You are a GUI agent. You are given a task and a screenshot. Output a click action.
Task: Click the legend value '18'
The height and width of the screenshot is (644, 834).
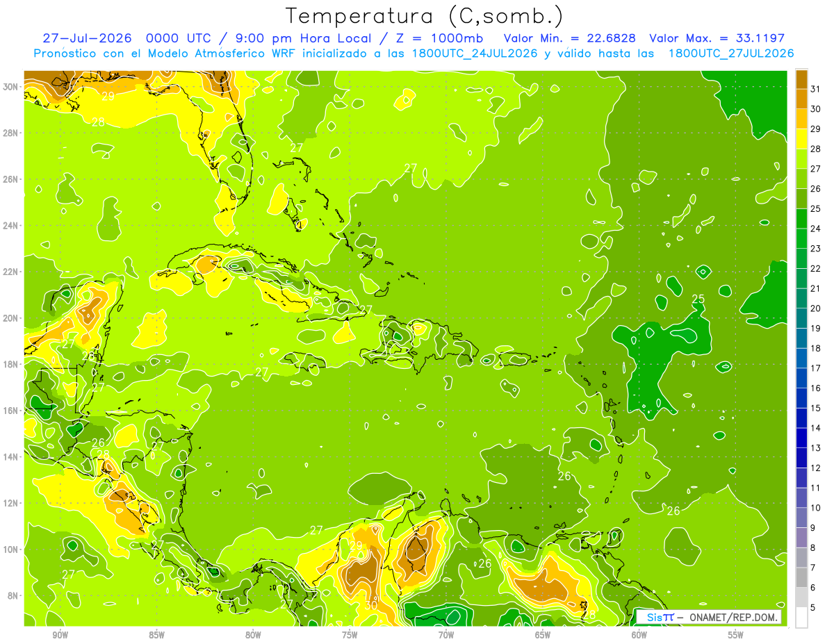[x=816, y=348]
